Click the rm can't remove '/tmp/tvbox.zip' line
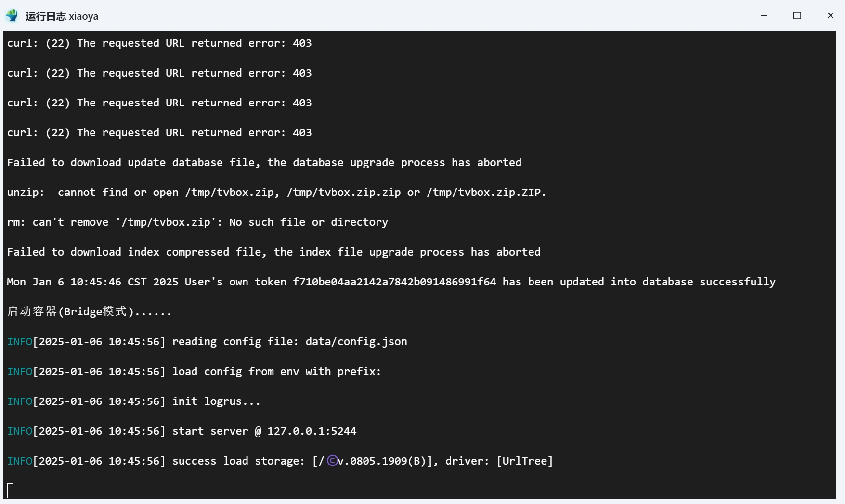The image size is (845, 504). tap(197, 222)
